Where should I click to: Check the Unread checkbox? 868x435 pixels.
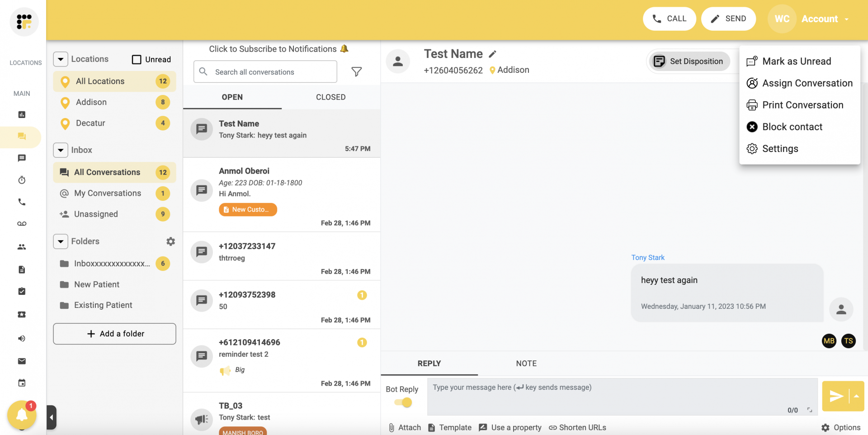click(137, 60)
